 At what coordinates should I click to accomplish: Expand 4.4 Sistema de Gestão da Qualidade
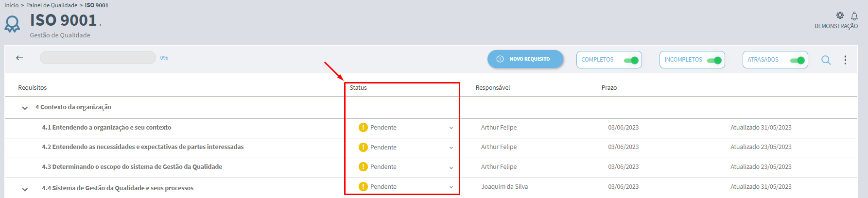(25, 189)
